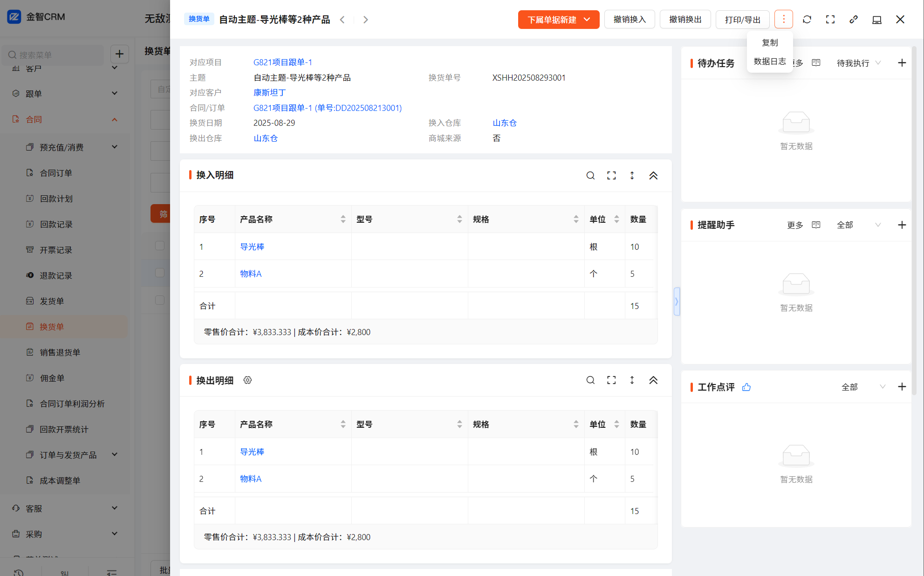Collapse the right side panel handle

677,302
